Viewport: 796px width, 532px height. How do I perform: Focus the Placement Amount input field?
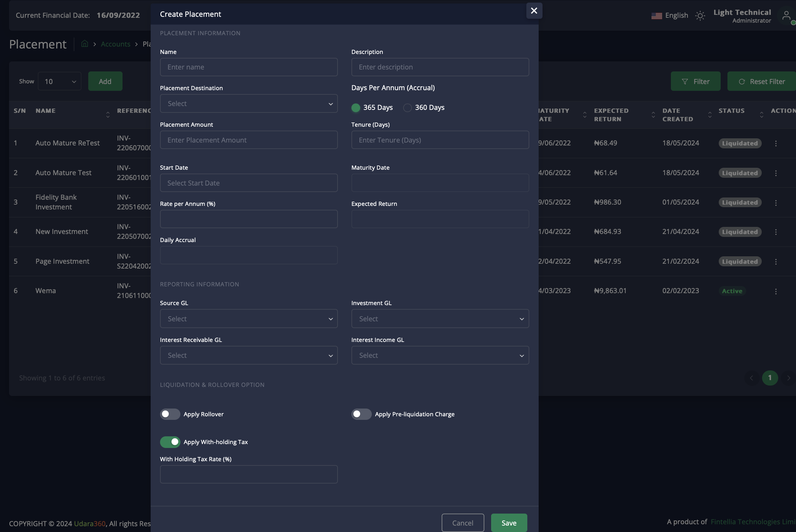248,140
